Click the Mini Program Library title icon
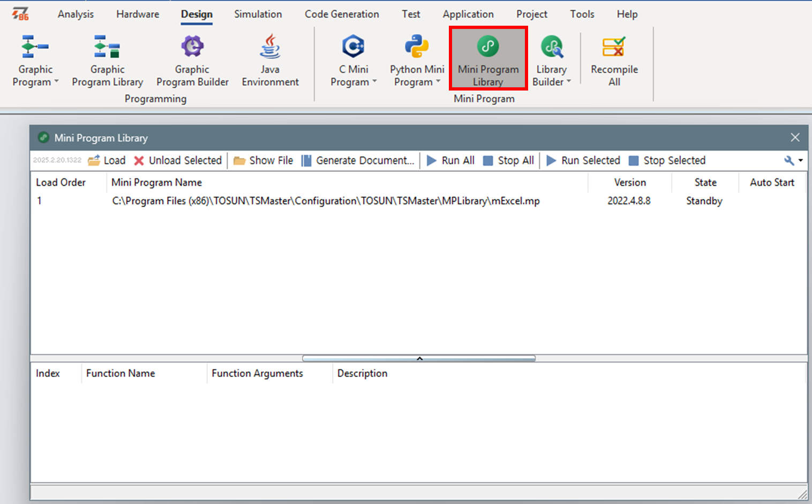812x504 pixels. pos(43,138)
